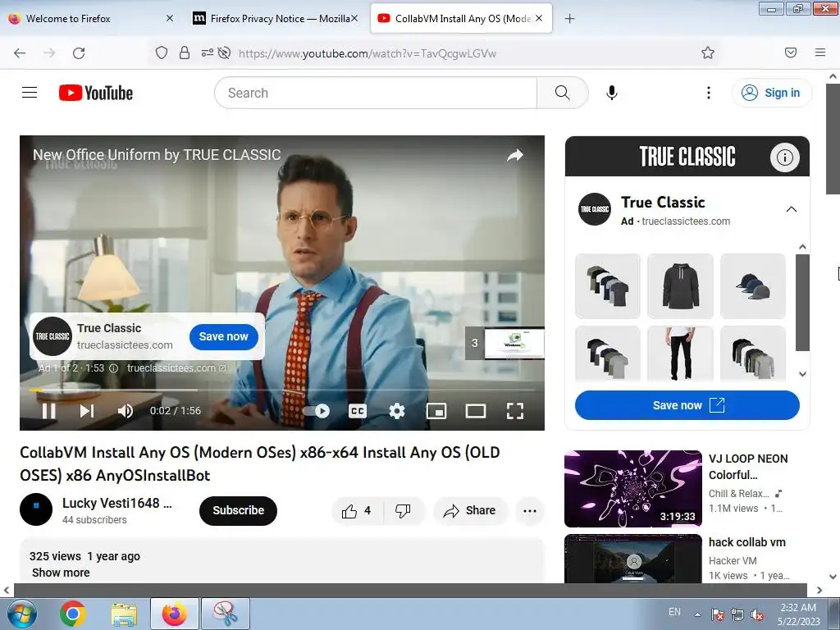Close the Welcome to Firefox tab
This screenshot has height=630, width=840.
pos(170,18)
